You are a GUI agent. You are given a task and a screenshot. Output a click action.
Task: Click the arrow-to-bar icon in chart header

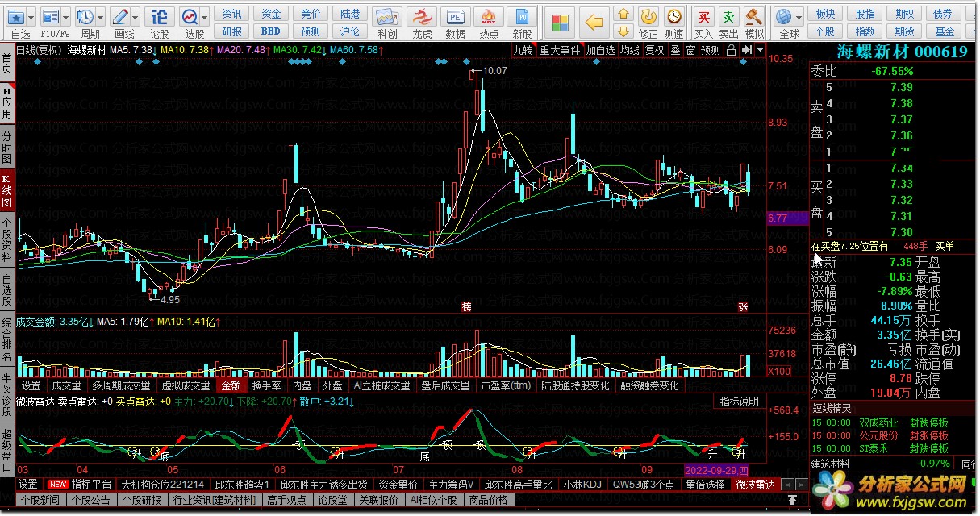pyautogui.click(x=747, y=50)
